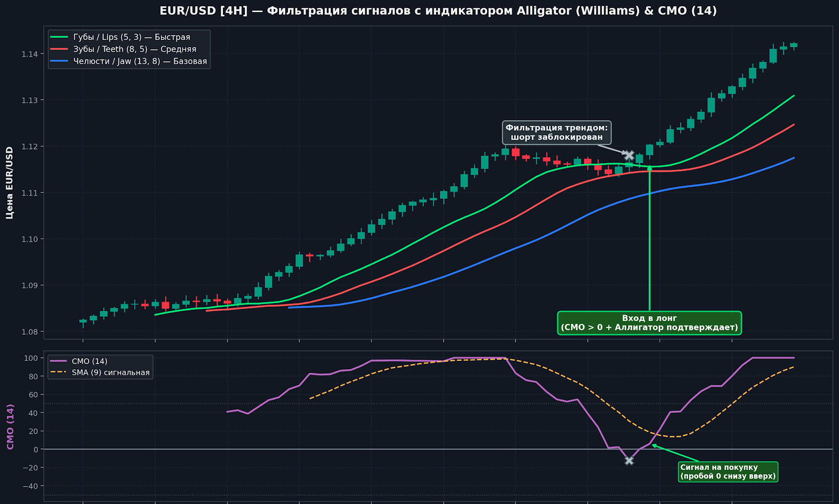The height and width of the screenshot is (504, 839).
Task: Click the 80 tick label on CMO axis
Action: 34,377
